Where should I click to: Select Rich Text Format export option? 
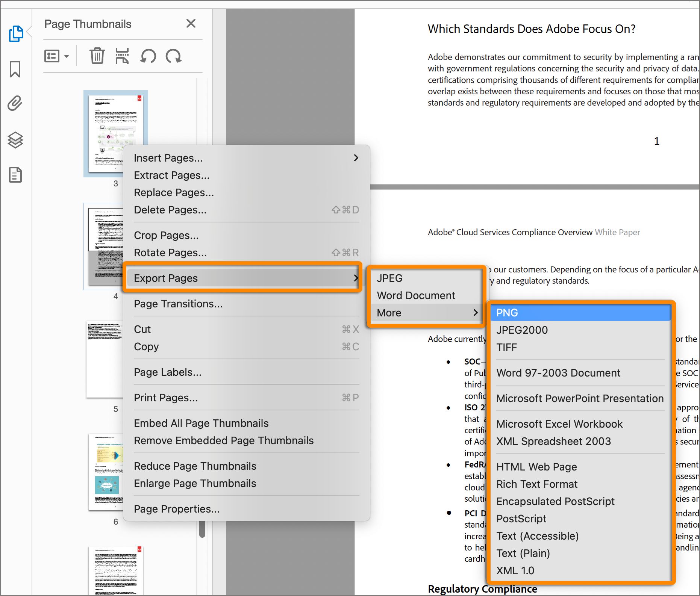(x=537, y=484)
